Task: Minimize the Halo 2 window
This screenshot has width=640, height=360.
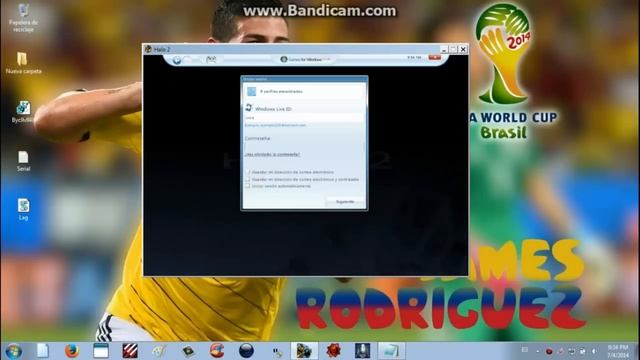Action: (444, 49)
